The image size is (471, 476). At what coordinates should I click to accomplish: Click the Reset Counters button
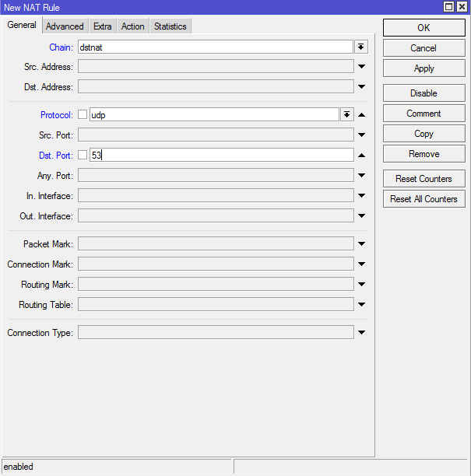(x=424, y=179)
